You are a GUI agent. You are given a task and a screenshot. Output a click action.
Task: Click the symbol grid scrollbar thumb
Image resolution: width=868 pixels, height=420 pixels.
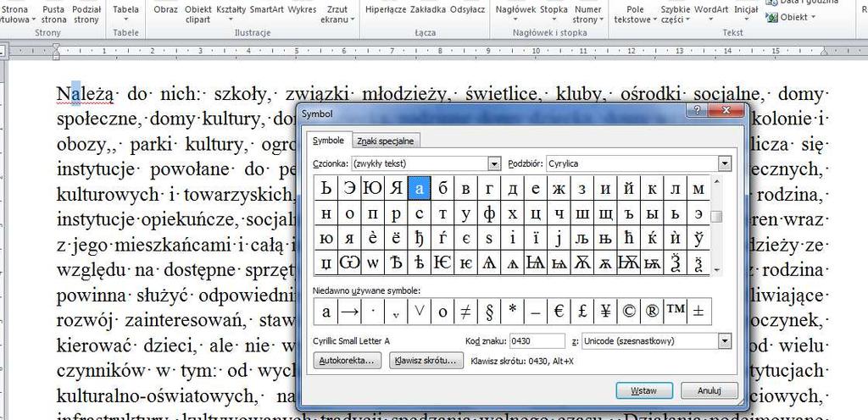tap(716, 216)
